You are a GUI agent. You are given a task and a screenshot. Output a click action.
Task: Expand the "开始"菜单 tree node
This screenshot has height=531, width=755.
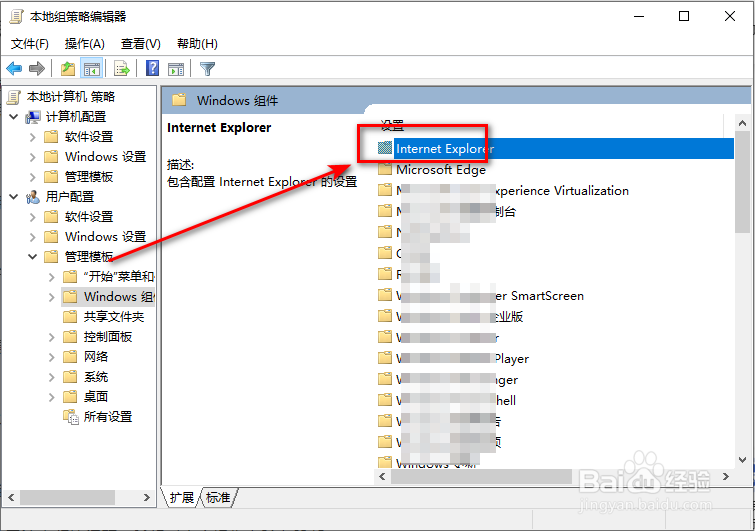click(x=52, y=277)
